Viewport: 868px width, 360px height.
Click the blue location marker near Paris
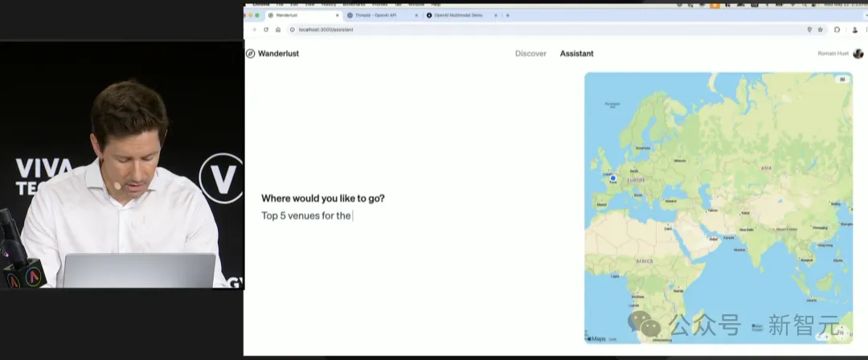(613, 178)
